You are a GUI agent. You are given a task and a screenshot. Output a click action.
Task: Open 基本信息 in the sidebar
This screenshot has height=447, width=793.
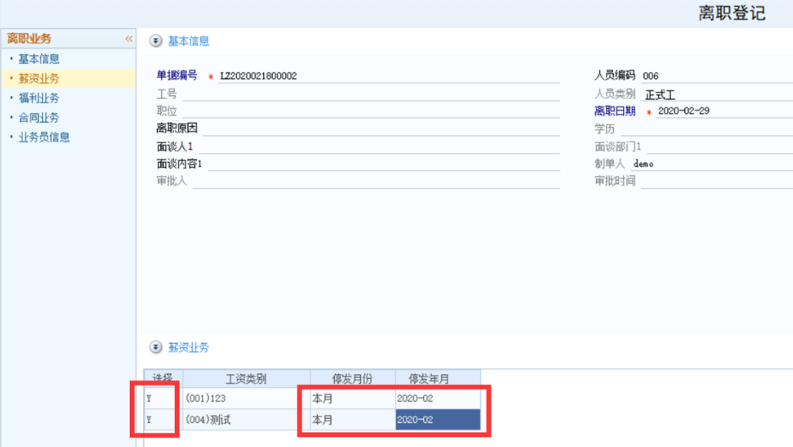coord(39,59)
